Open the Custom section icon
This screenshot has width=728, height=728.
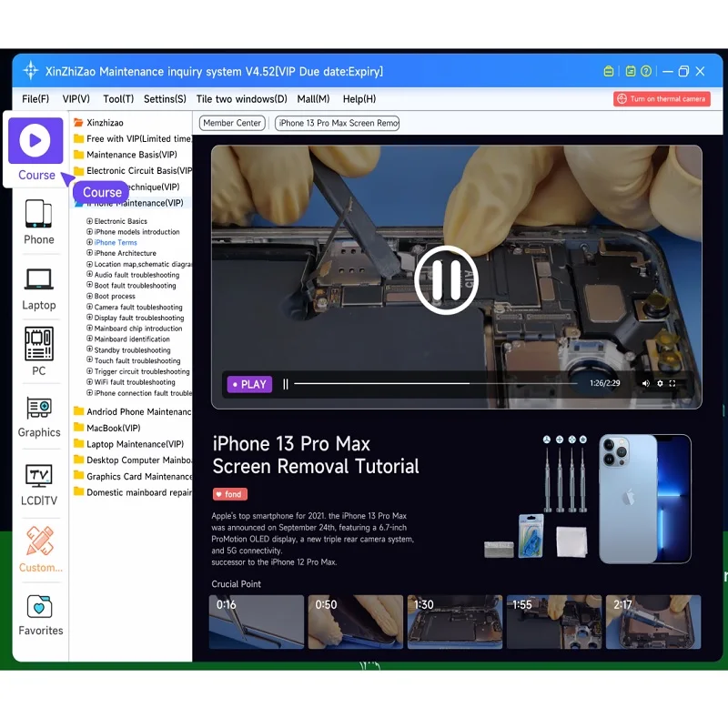pyautogui.click(x=40, y=541)
